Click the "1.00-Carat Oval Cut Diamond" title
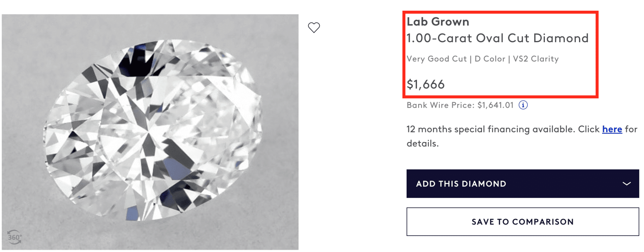644x252 pixels. pos(497,38)
